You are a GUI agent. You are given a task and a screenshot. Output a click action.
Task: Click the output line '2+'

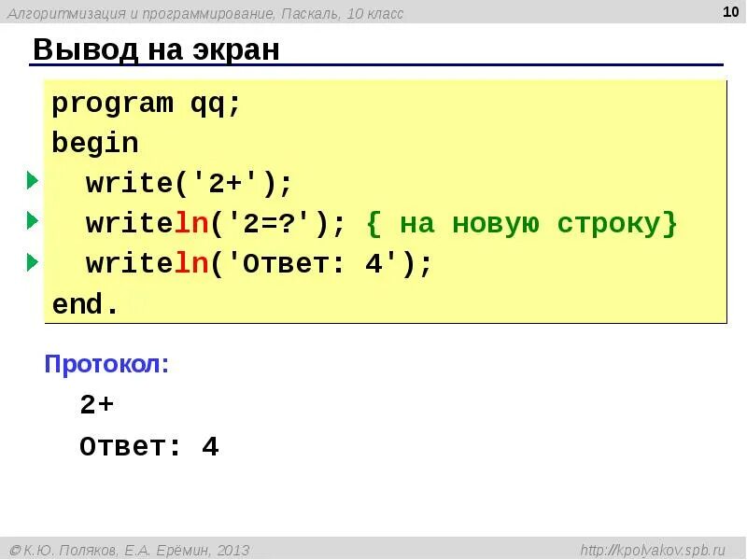[97, 405]
